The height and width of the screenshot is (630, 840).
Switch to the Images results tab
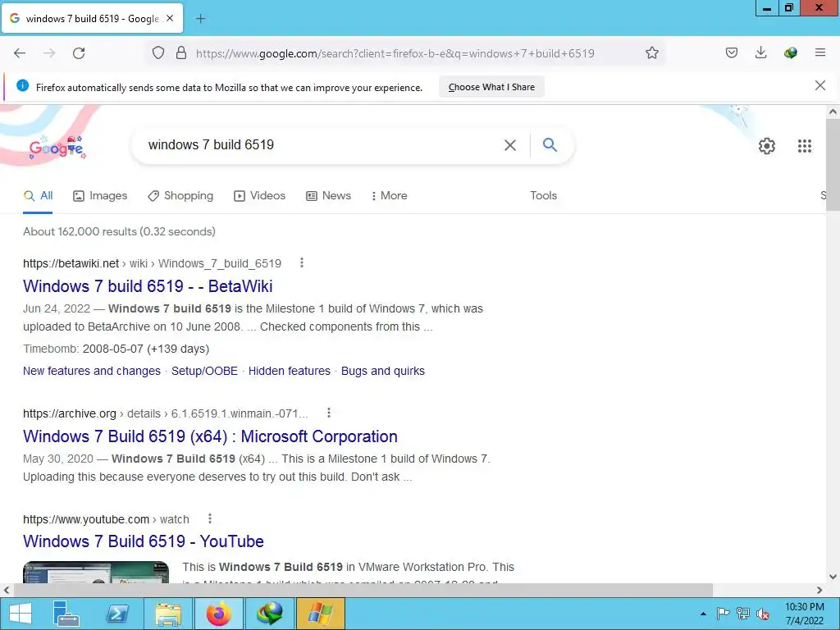[x=100, y=195]
